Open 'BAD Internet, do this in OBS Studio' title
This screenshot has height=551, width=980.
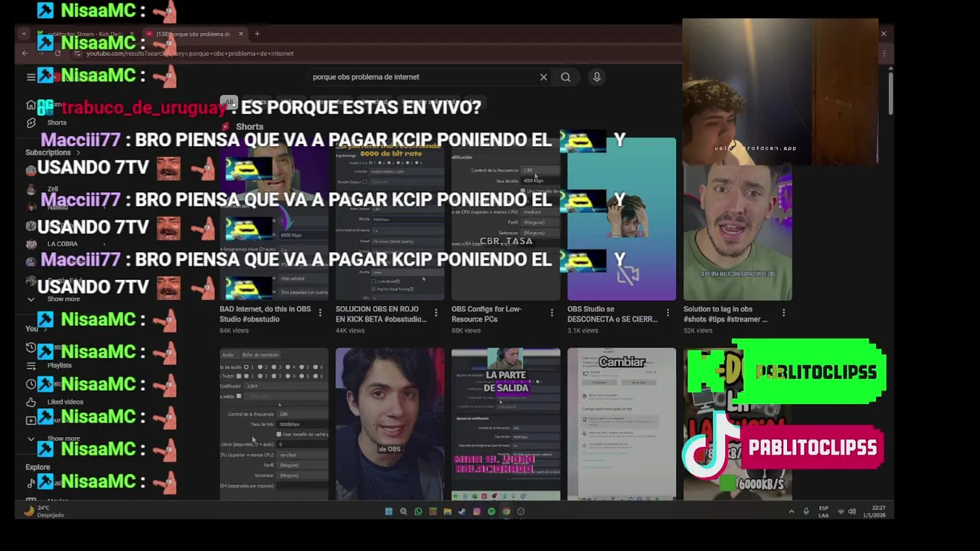tap(265, 314)
